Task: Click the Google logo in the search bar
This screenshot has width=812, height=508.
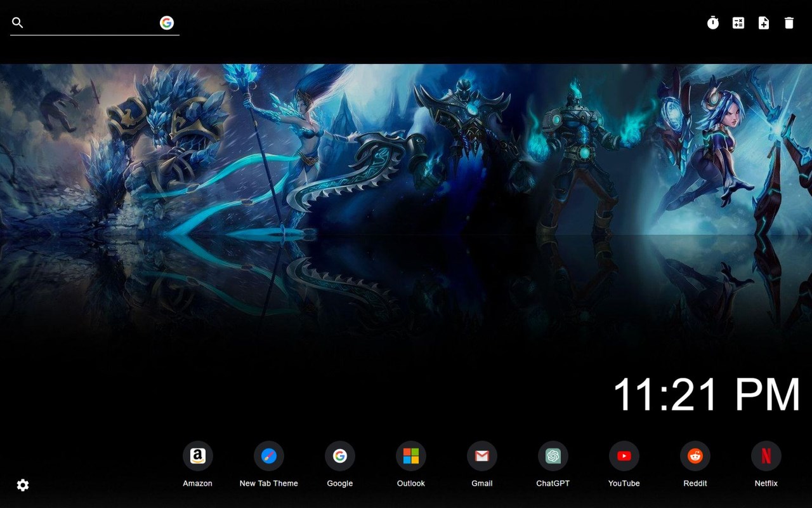Action: pyautogui.click(x=167, y=23)
